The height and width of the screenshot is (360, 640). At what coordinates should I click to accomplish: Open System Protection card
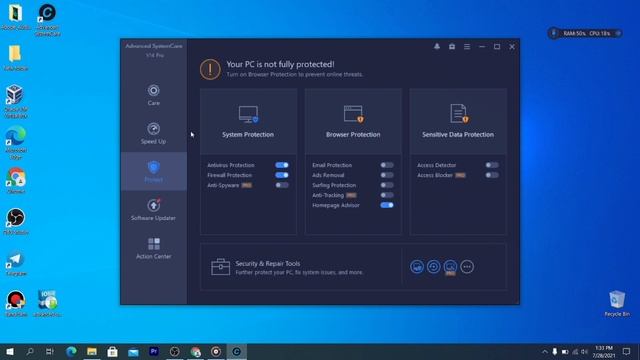coord(248,122)
